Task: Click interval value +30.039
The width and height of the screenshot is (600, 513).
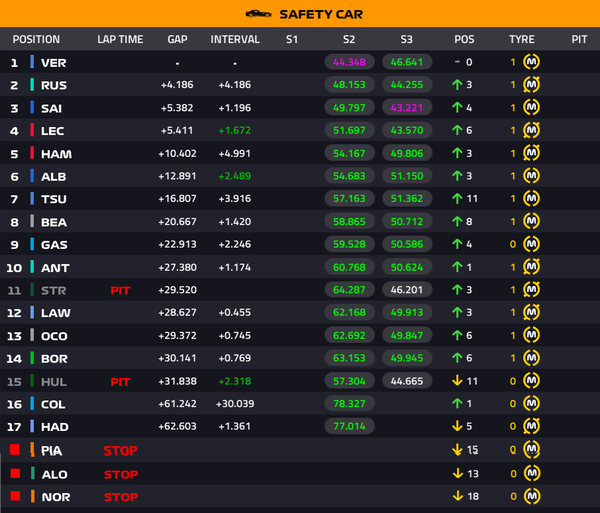Action: [235, 404]
